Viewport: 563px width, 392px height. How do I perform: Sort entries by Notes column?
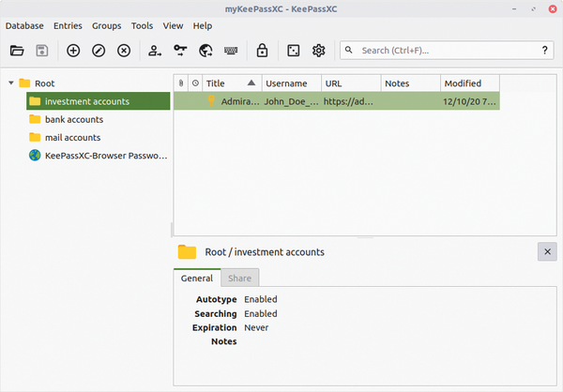411,83
